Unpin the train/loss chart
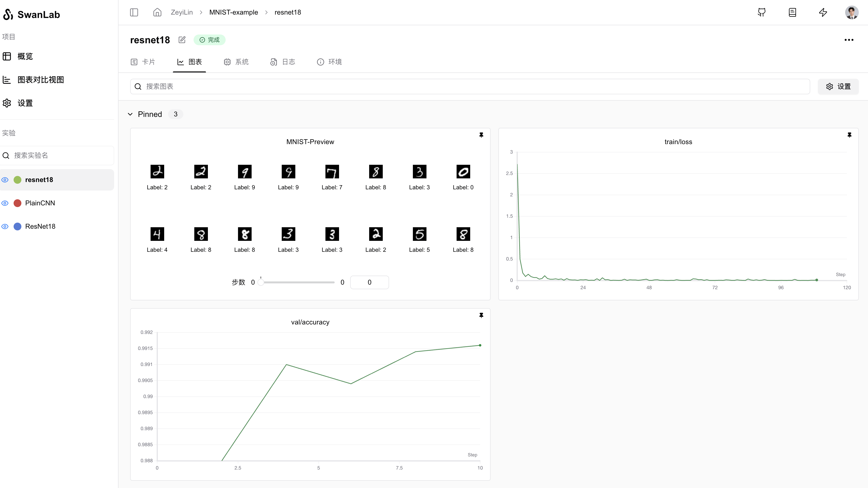The width and height of the screenshot is (868, 488). point(849,135)
